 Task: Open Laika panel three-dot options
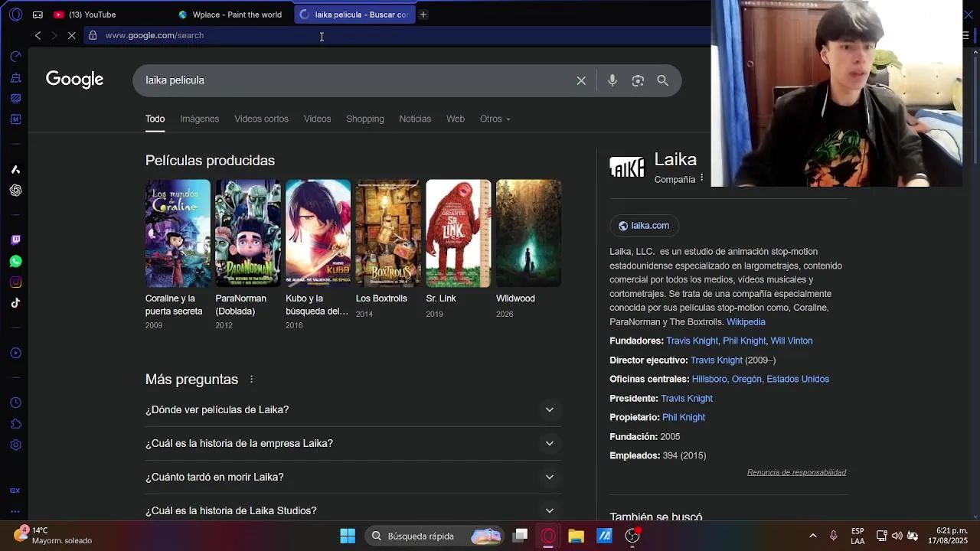[x=702, y=178]
